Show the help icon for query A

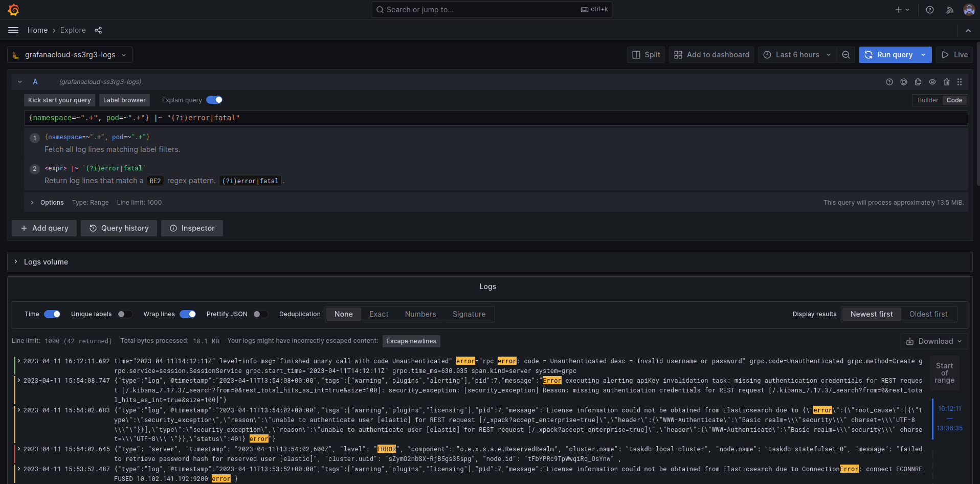click(889, 82)
